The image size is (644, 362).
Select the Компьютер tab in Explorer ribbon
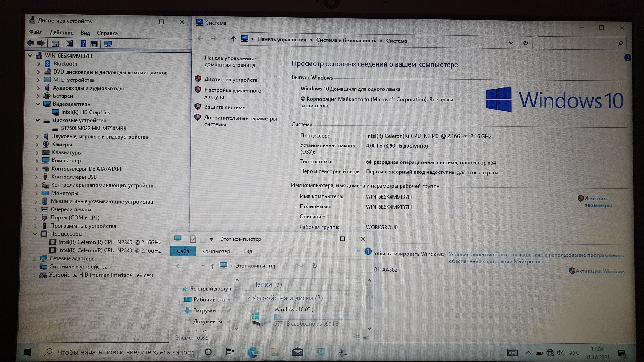216,251
